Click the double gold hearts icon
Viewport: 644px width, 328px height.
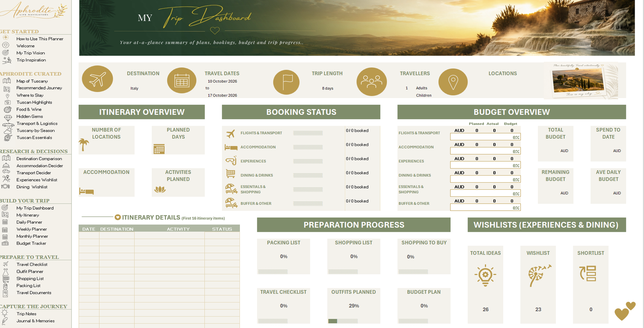tap(625, 311)
